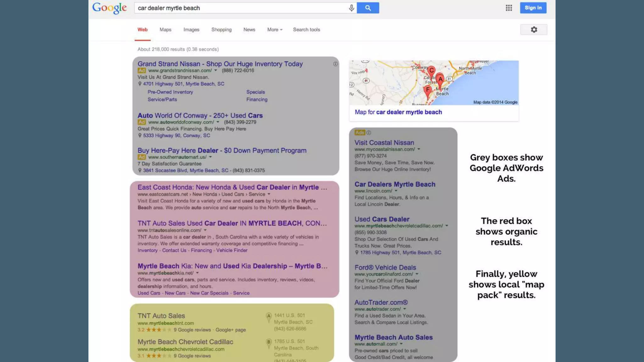Click info icon beside Grand Strand Nissan ad
644x362 pixels.
coord(336,64)
